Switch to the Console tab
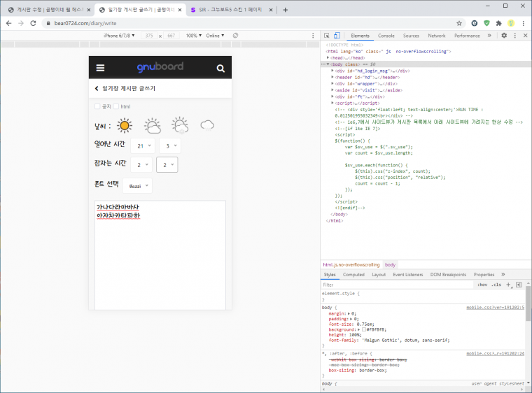The image size is (532, 393). 386,35
